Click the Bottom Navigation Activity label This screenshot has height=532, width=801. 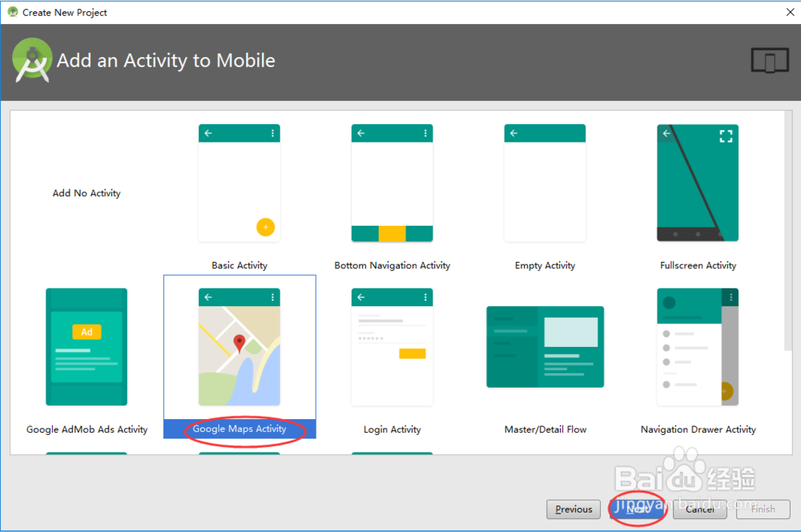392,265
